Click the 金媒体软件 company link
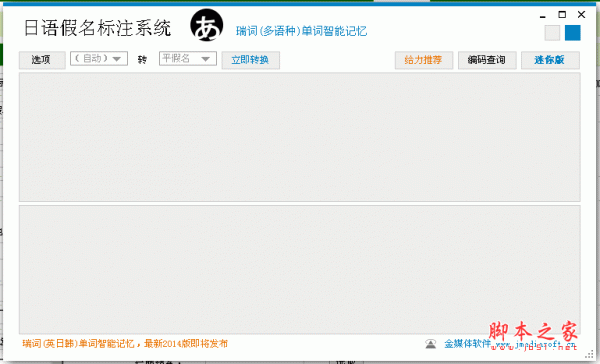600x364 pixels. [x=467, y=344]
